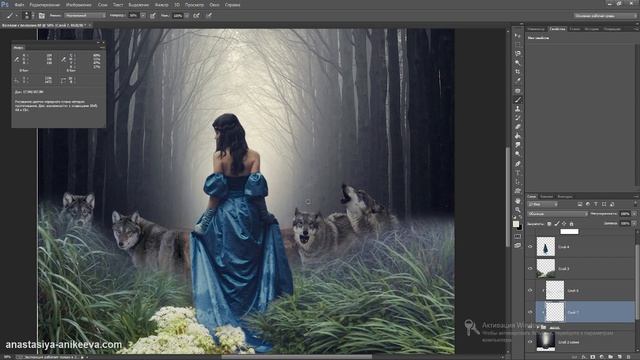
Task: Hide the selected layer Слой 7
Action: click(x=530, y=312)
